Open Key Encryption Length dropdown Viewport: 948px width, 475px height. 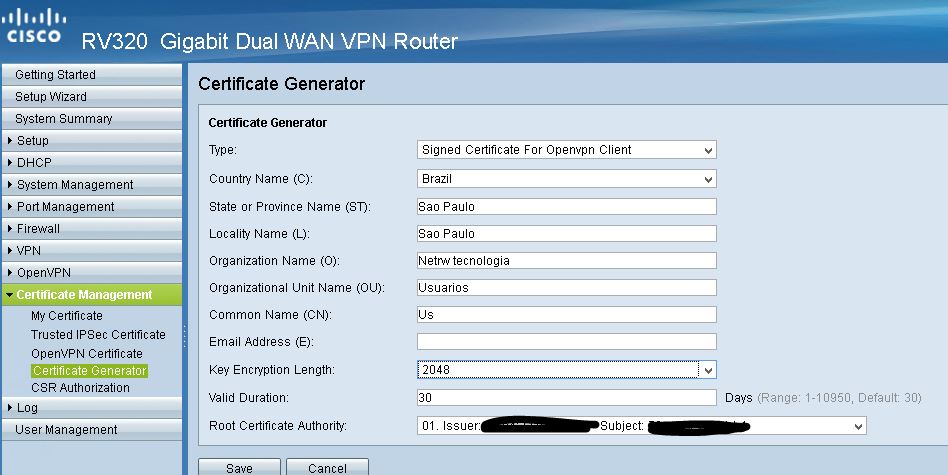coord(567,369)
